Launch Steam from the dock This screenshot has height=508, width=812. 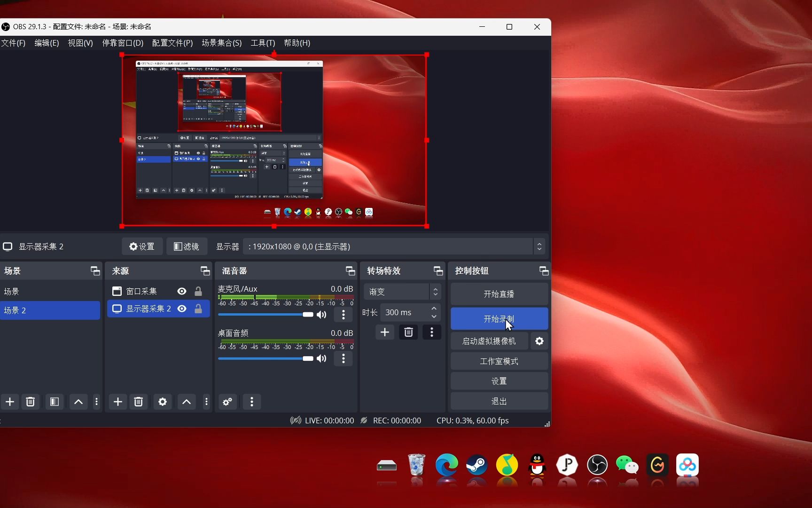coord(477,465)
